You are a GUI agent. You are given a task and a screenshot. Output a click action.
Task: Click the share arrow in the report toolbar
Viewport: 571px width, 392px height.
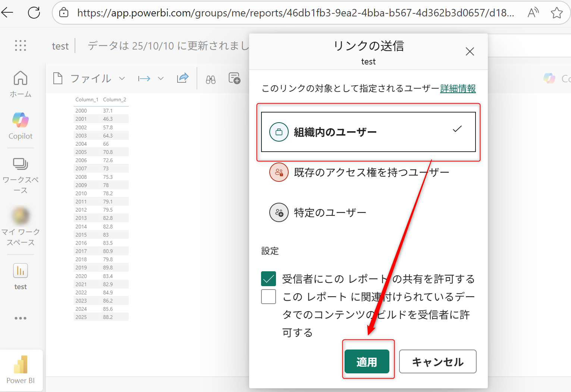click(x=182, y=78)
